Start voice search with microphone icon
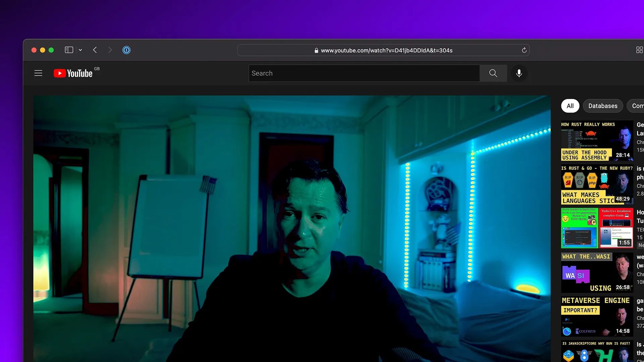The height and width of the screenshot is (362, 644). pyautogui.click(x=519, y=73)
